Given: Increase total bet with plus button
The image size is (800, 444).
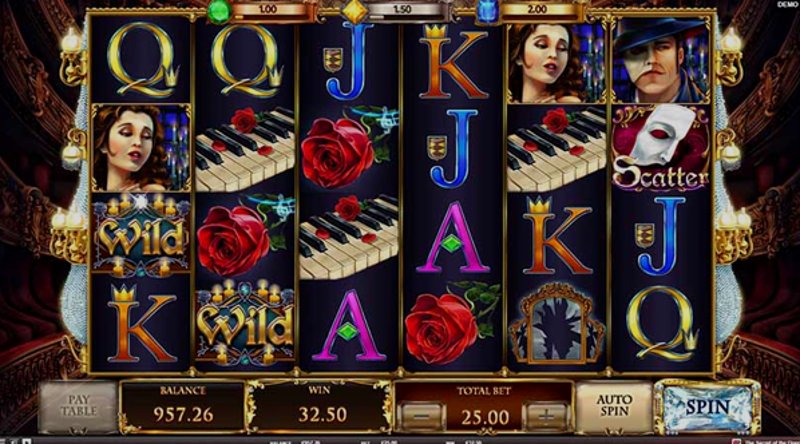Looking at the screenshot, I should (x=545, y=416).
